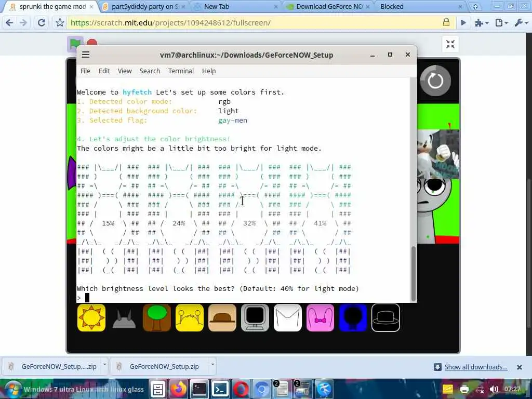The height and width of the screenshot is (399, 532).
Task: Click the play arrow browser toolbar button
Action: 463,23
